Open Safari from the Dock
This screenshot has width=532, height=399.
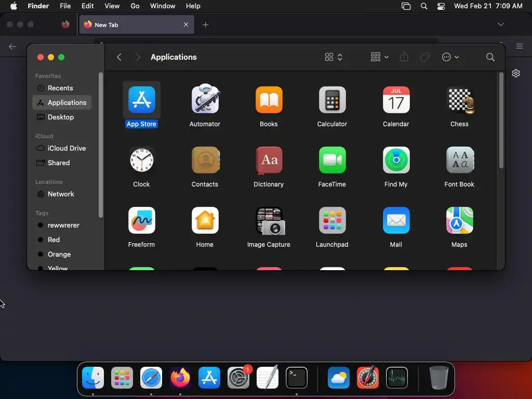click(151, 378)
